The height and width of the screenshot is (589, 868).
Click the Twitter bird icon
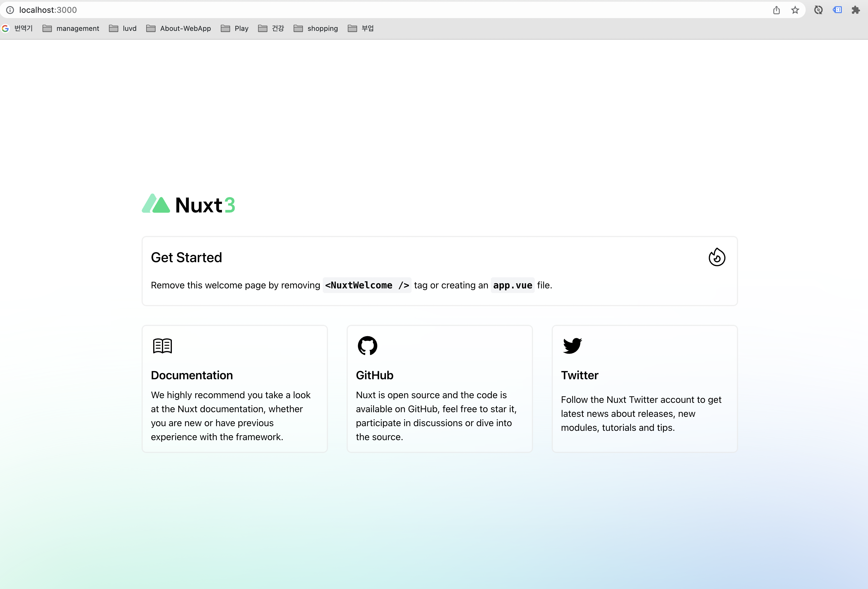coord(572,346)
